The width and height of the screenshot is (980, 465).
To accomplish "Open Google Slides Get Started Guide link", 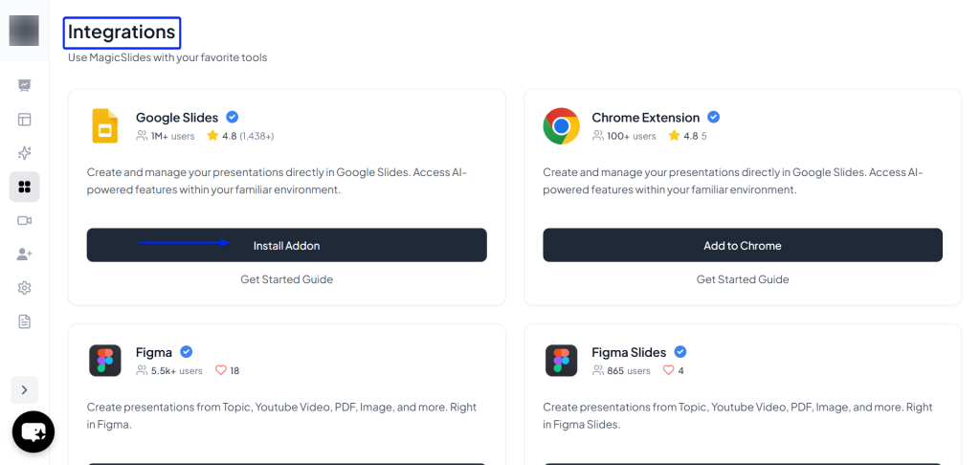I will point(286,279).
